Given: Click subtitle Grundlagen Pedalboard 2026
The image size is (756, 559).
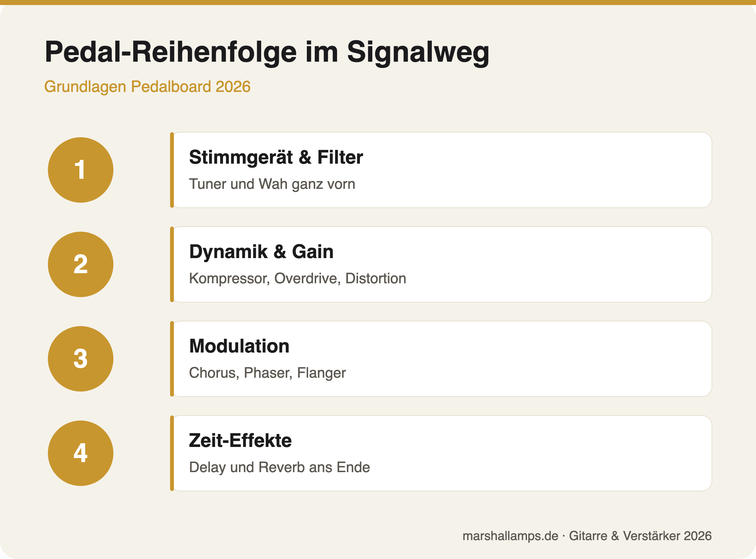Looking at the screenshot, I should [x=147, y=87].
